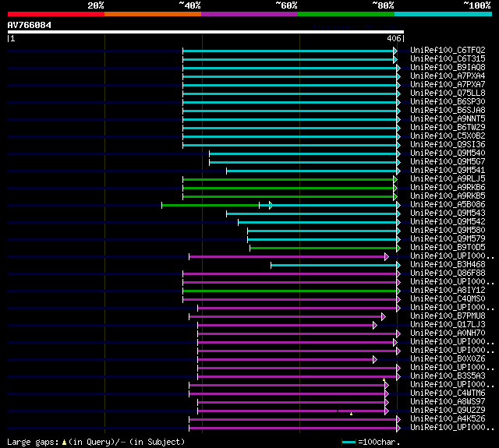The image size is (499, 448).
Task: Select the UniRef100_Q9M5G7 label
Action: click(448, 162)
